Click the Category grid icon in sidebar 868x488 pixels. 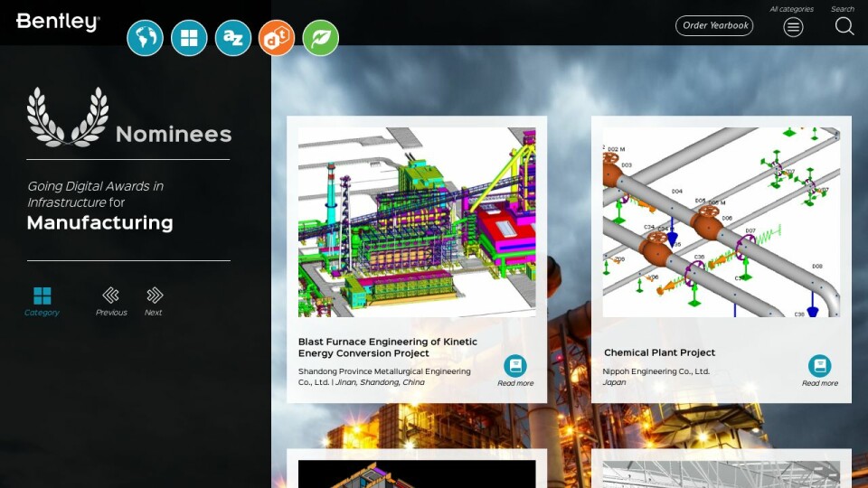tap(42, 296)
